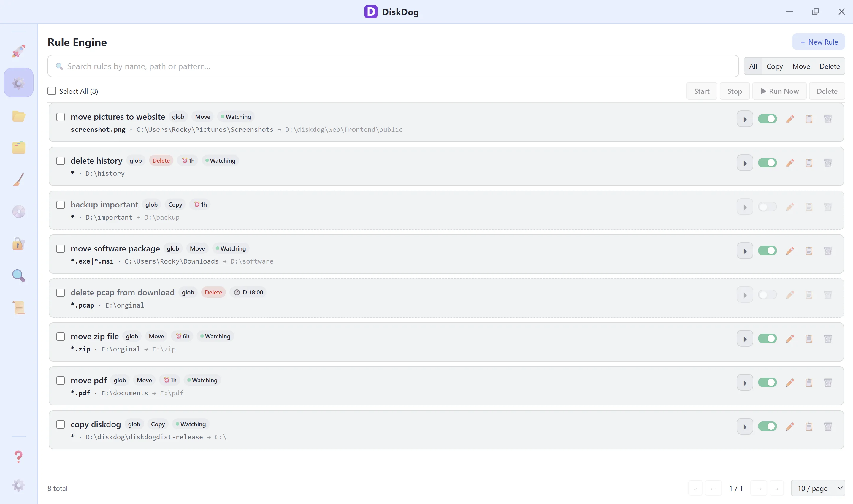The image size is (853, 504).
Task: Run the 'delete history' rule with its play icon
Action: pyautogui.click(x=745, y=163)
